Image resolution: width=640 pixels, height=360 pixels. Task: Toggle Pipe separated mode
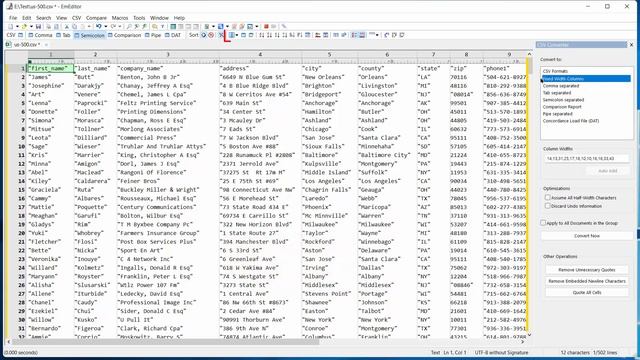pyautogui.click(x=153, y=35)
